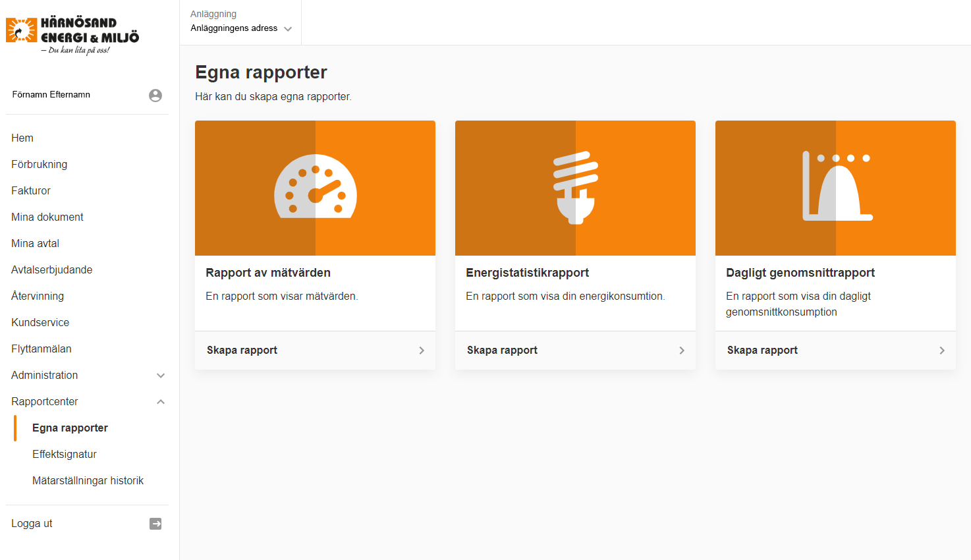Open Mätarställningar historik submenu item

pos(88,480)
